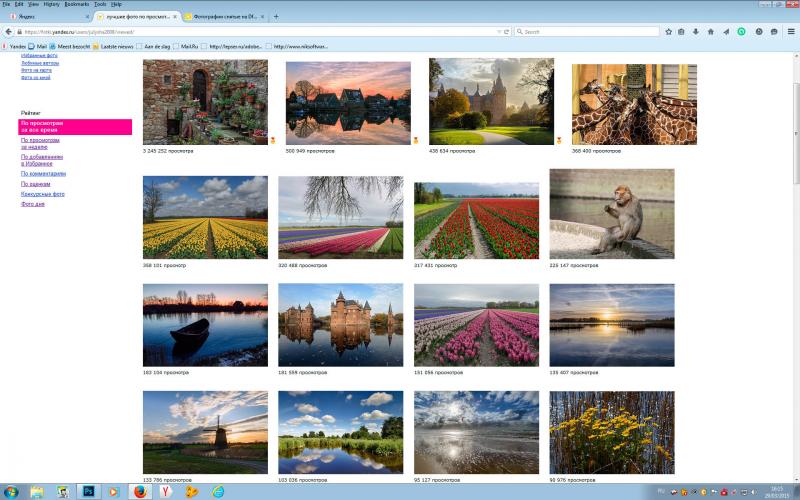Reload the page with the refresh icon
800x500 pixels.
(507, 32)
